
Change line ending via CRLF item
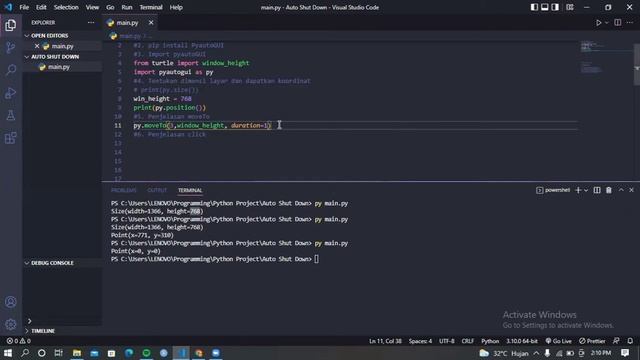pyautogui.click(x=468, y=341)
